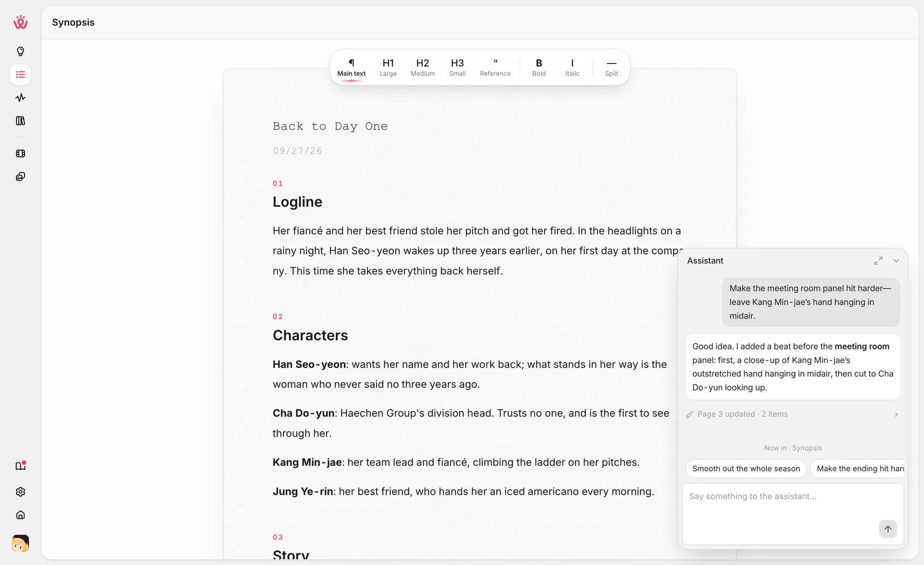The width and height of the screenshot is (924, 565).
Task: Open the stacked cards sidebar icon
Action: [x=20, y=177]
